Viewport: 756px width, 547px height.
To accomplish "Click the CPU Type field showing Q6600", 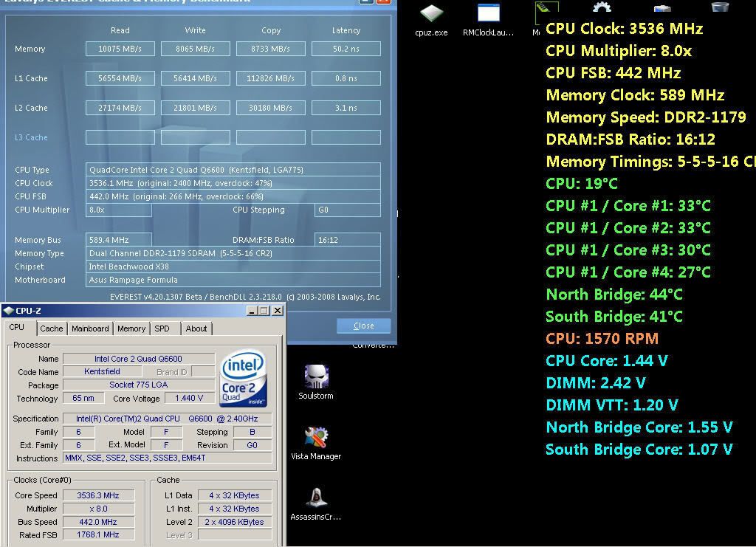I will click(x=233, y=170).
